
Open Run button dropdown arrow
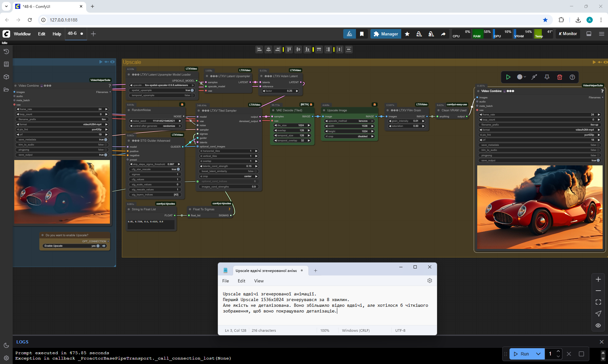[x=538, y=354]
